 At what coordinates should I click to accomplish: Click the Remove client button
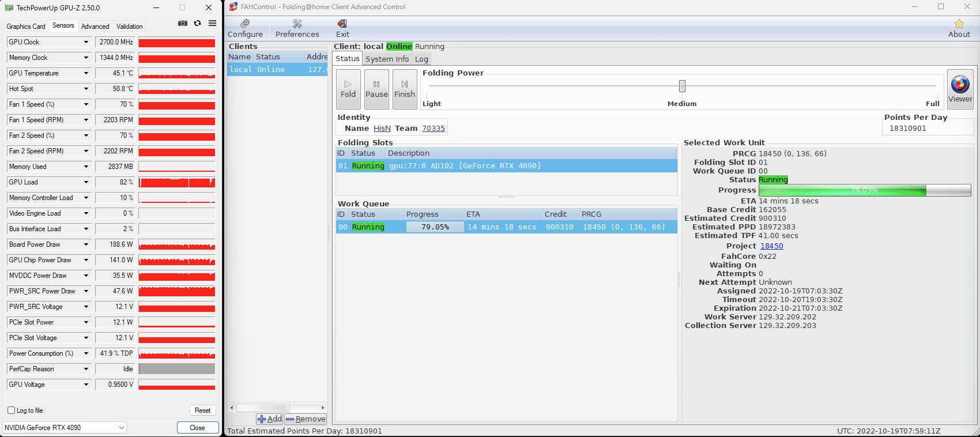point(306,419)
